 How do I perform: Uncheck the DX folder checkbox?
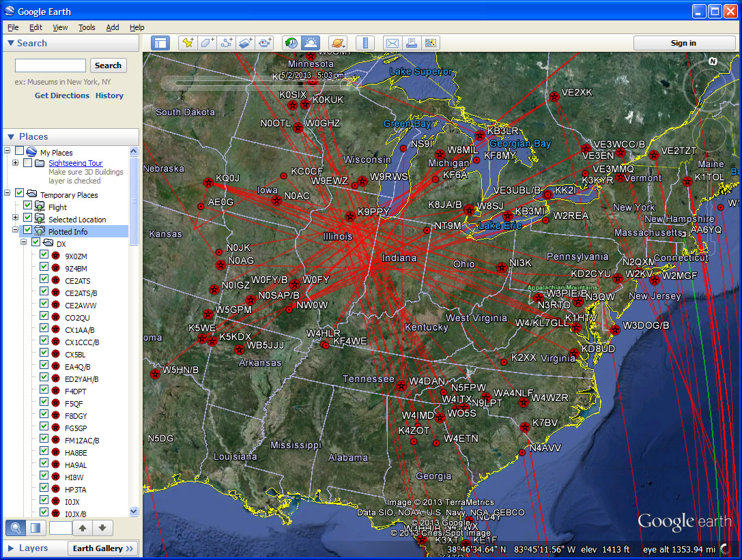click(x=36, y=242)
